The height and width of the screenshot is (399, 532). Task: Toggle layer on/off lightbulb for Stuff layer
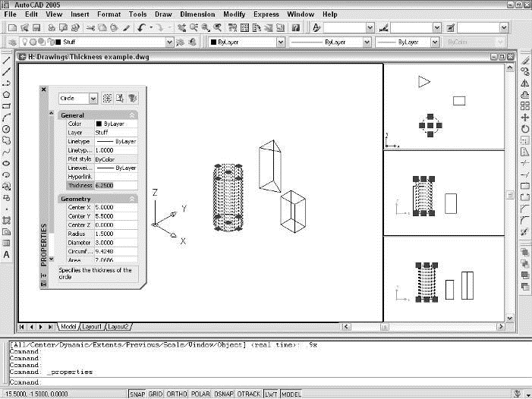[x=24, y=42]
